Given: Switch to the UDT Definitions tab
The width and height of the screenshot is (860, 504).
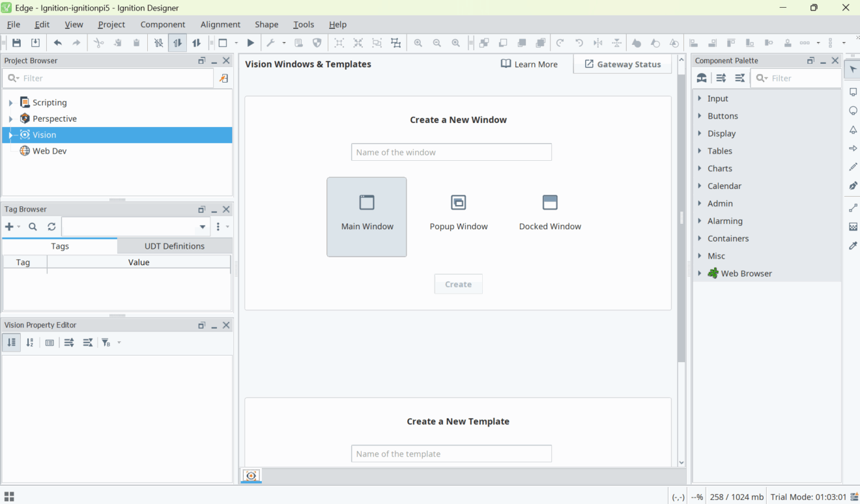Looking at the screenshot, I should (174, 246).
